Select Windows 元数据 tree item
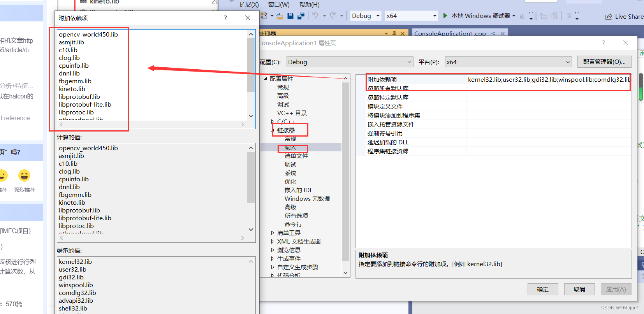Image resolution: width=644 pixels, height=314 pixels. click(x=307, y=198)
